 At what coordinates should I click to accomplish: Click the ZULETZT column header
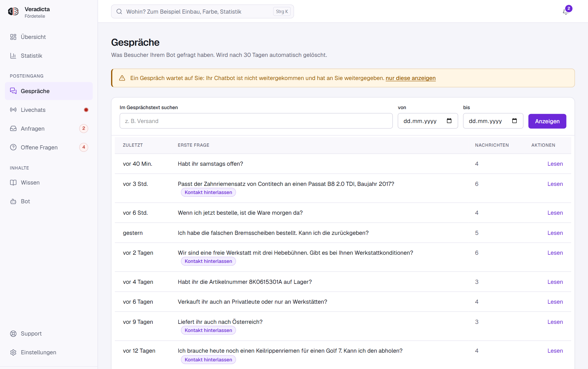[133, 145]
